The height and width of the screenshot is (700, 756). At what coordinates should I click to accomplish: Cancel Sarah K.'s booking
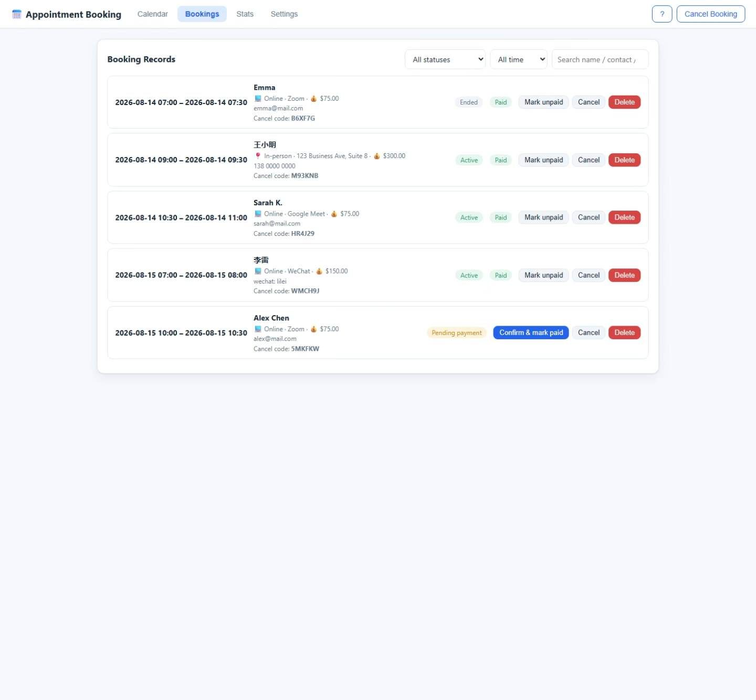coord(589,217)
